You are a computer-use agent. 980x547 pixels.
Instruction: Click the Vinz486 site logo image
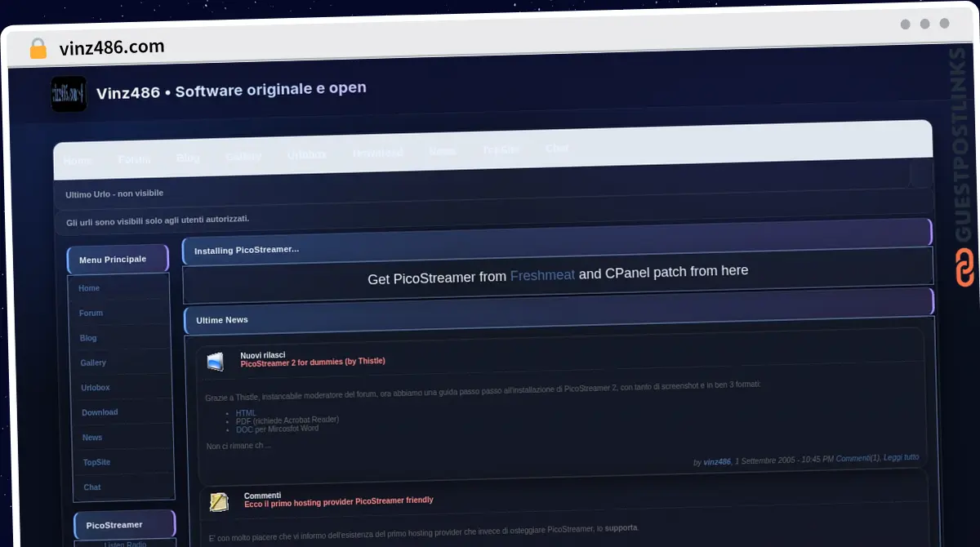click(69, 94)
